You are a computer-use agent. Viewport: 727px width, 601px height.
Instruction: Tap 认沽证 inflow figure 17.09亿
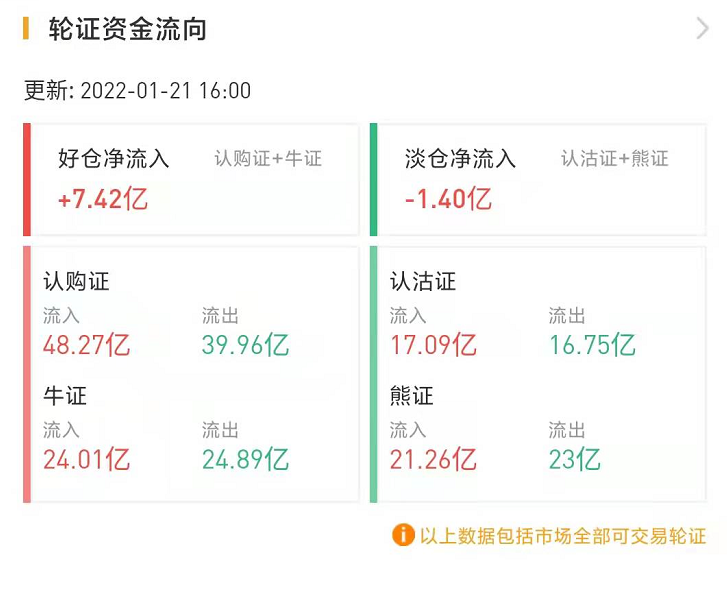tap(433, 345)
